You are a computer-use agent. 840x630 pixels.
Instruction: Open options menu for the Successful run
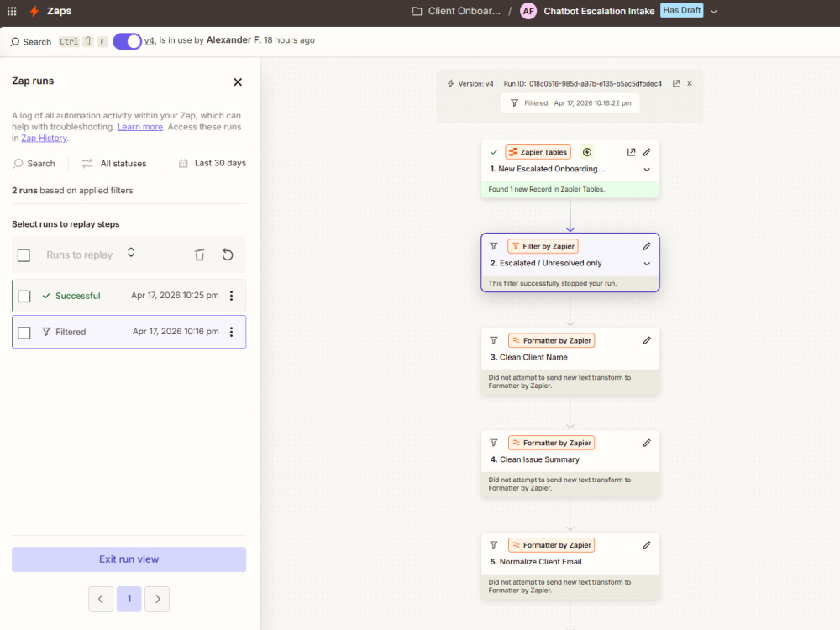pyautogui.click(x=232, y=296)
